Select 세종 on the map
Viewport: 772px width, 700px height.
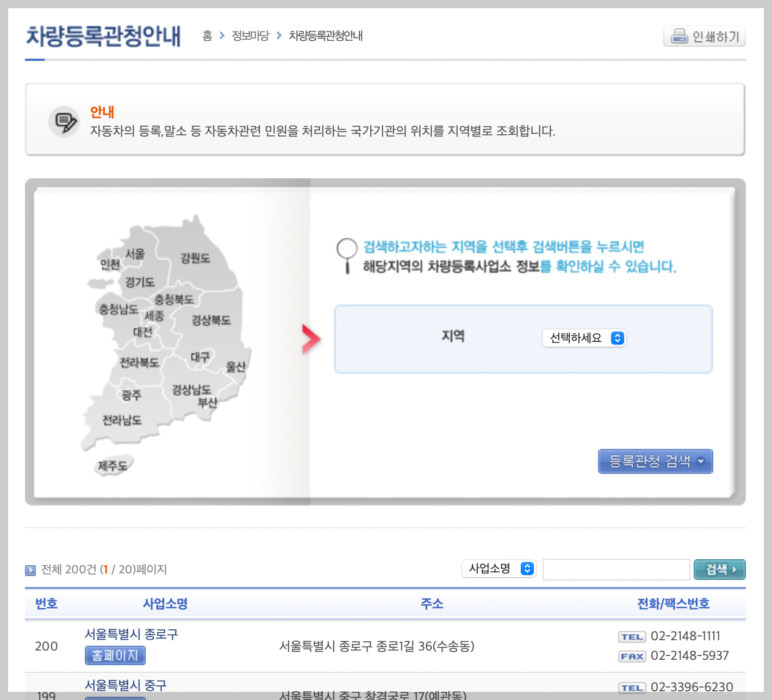(x=154, y=316)
